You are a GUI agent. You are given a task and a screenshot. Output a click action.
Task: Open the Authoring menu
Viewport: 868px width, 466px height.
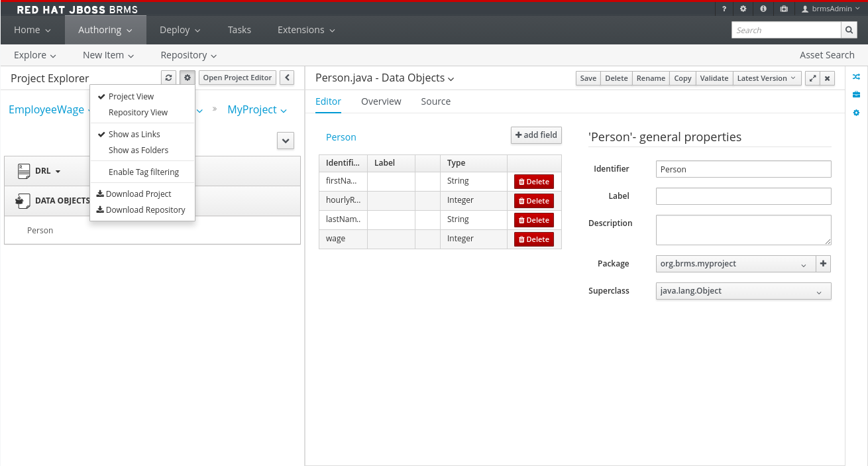[105, 30]
